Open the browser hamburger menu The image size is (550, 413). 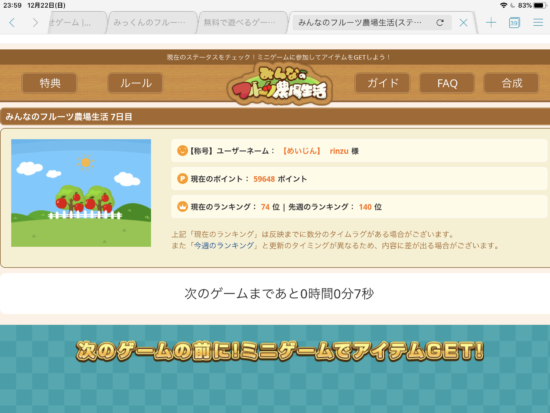click(x=538, y=23)
